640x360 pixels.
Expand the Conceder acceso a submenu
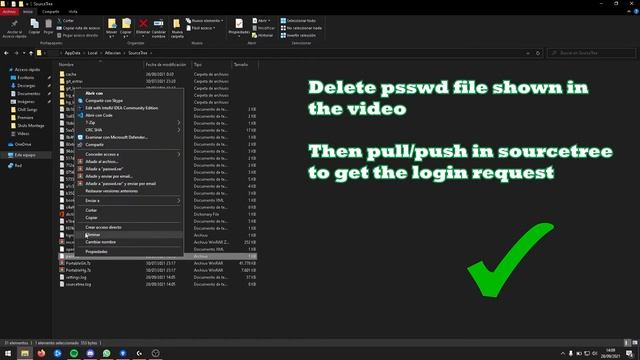point(129,154)
